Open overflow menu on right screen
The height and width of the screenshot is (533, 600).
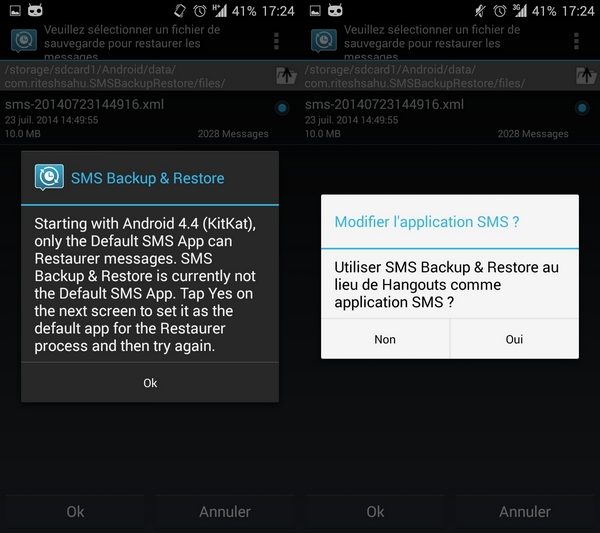(576, 41)
